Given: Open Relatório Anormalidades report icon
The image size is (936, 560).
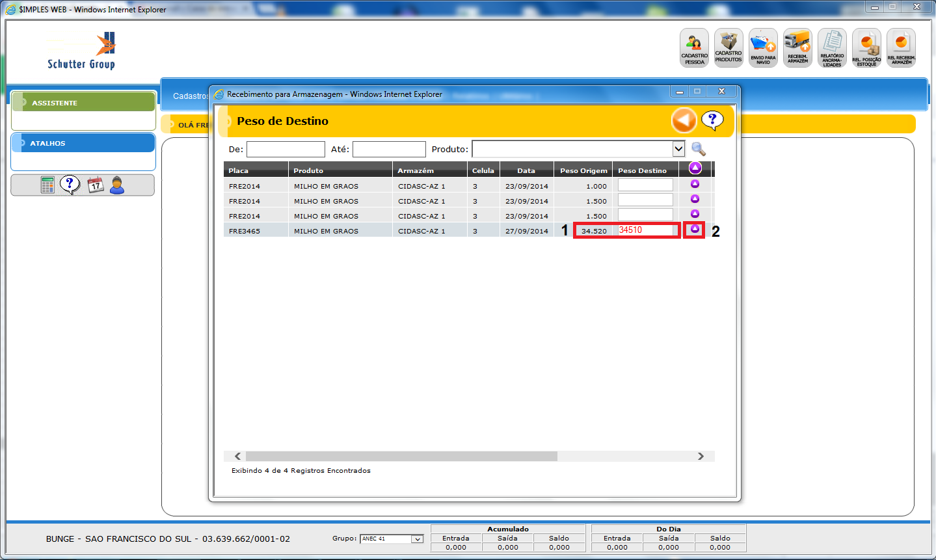Looking at the screenshot, I should (832, 47).
